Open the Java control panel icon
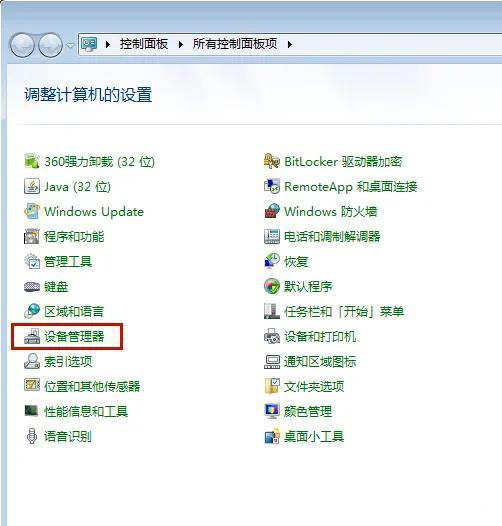The height and width of the screenshot is (526, 502). (x=32, y=186)
